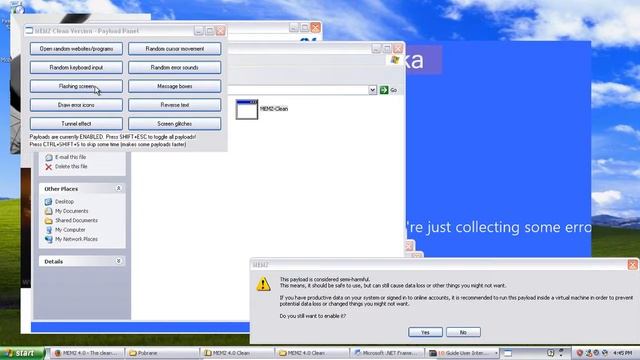Click the My Documents icon in Other Places
Image resolution: width=640 pixels, height=360 pixels.
pos(49,211)
